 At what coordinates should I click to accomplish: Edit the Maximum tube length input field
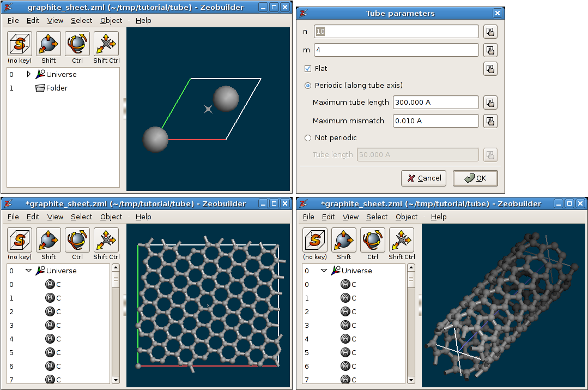[x=435, y=102]
